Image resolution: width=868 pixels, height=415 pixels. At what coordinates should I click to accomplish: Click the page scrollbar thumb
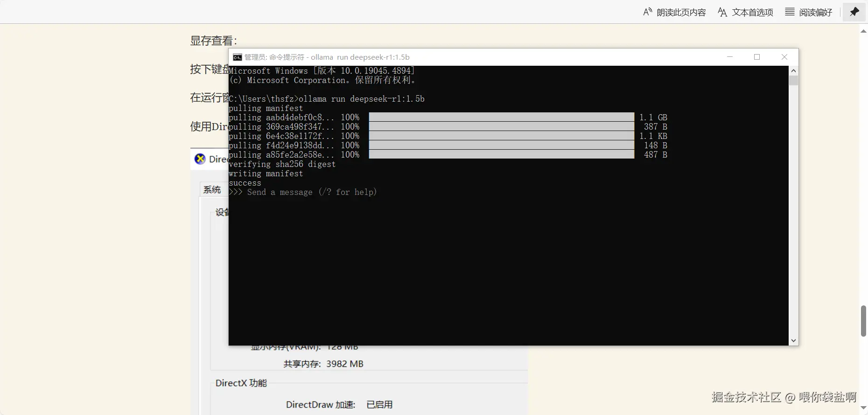click(x=863, y=321)
